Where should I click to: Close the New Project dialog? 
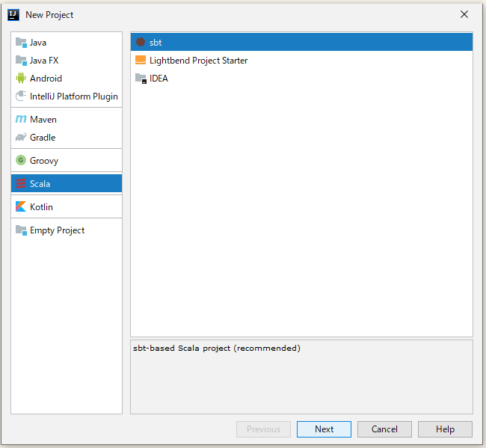[x=464, y=14]
